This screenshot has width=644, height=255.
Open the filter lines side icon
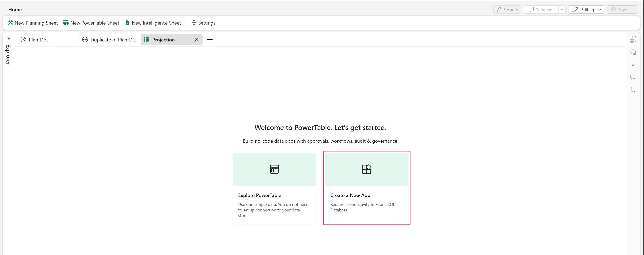point(633,64)
